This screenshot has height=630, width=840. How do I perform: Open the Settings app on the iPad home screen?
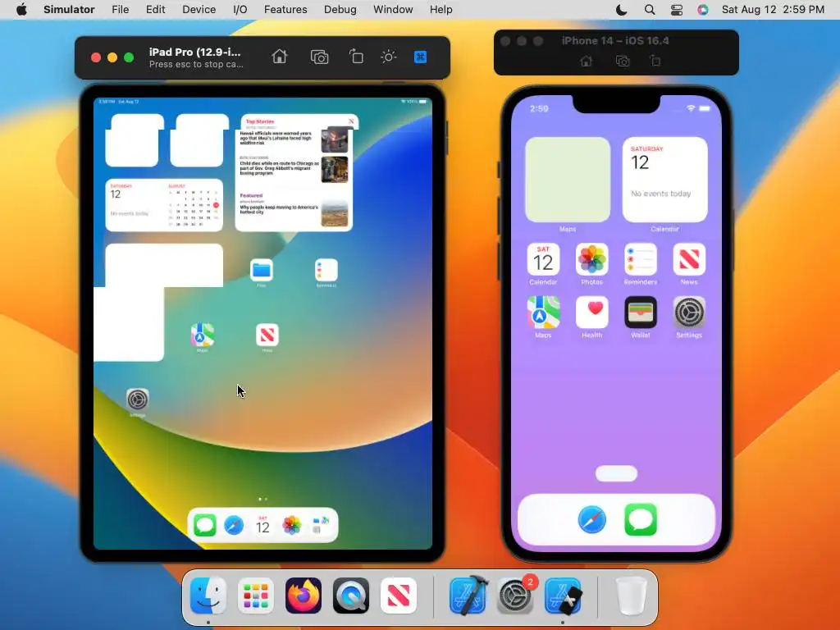click(x=138, y=399)
